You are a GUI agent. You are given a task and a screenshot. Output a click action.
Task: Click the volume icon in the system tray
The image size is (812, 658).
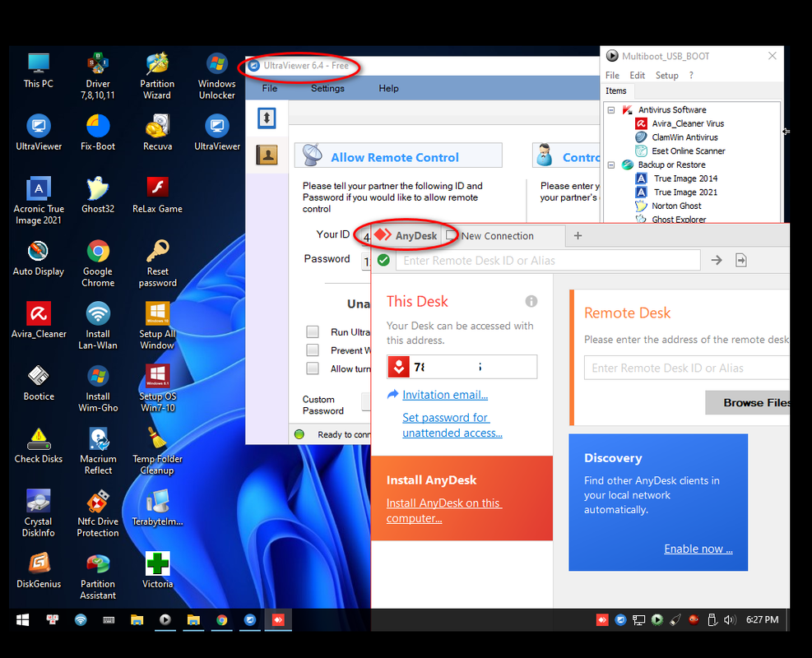pyautogui.click(x=730, y=619)
